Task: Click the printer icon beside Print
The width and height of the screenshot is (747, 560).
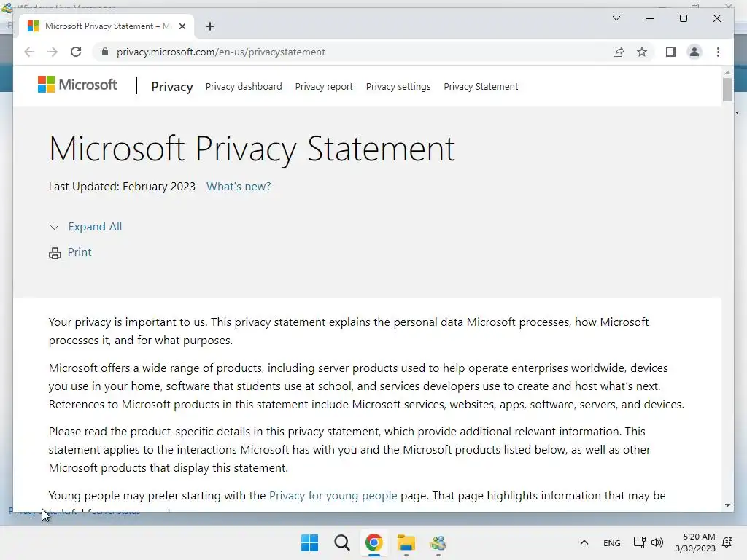Action: coord(55,253)
